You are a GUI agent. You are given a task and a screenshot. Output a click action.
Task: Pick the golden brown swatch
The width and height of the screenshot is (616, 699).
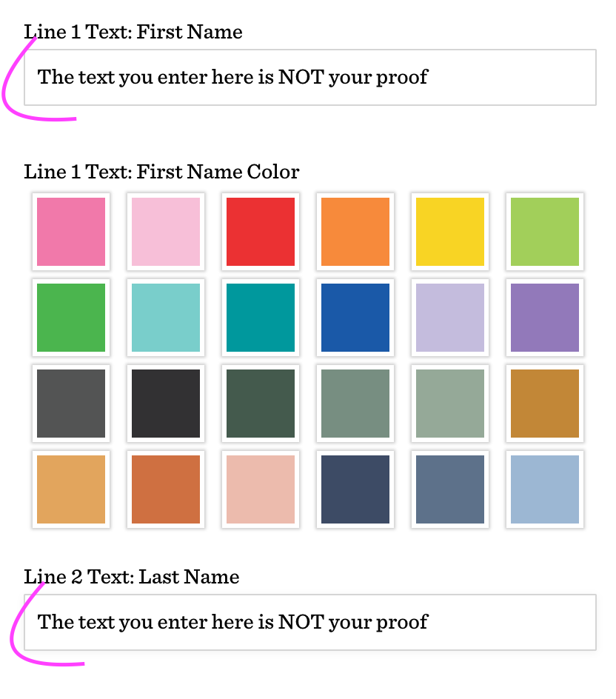pyautogui.click(x=545, y=404)
